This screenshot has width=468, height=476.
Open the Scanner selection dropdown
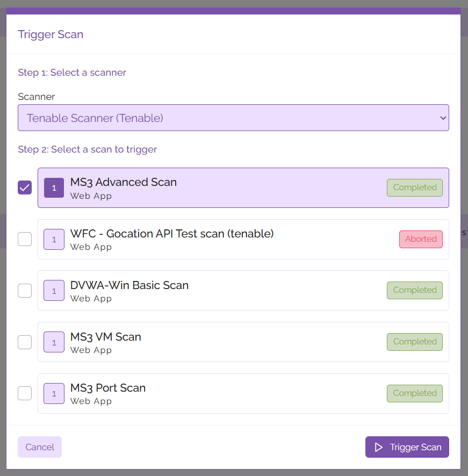click(x=234, y=118)
